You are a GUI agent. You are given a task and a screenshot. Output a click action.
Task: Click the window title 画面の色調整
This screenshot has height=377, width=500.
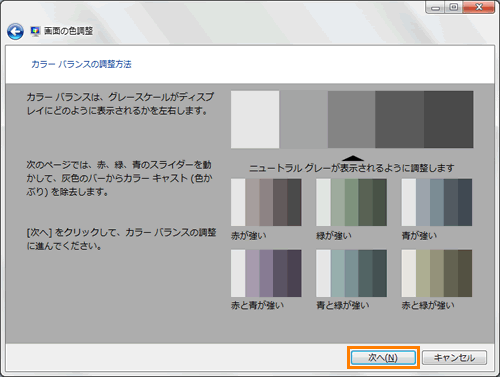click(69, 31)
